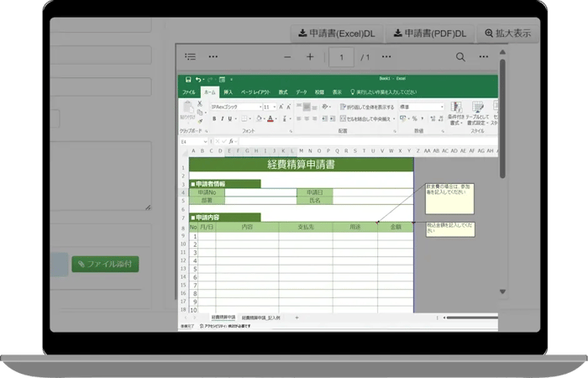Toggle center horizontal alignment

click(307, 119)
